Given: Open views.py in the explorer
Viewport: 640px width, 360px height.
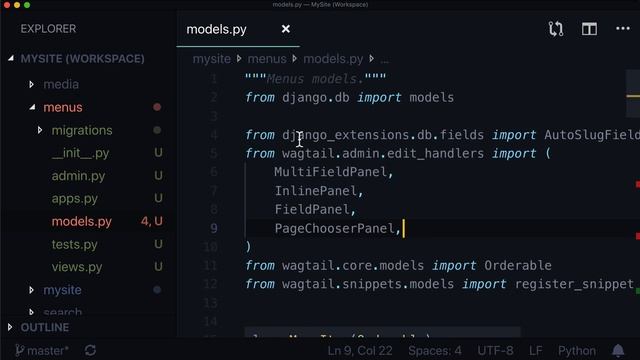Looking at the screenshot, I should click(x=77, y=267).
